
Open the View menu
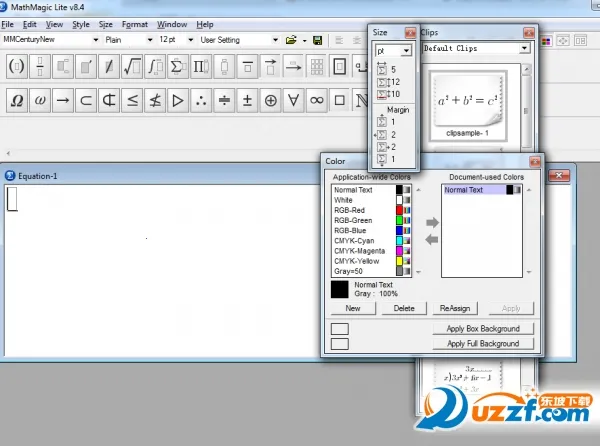[54, 24]
